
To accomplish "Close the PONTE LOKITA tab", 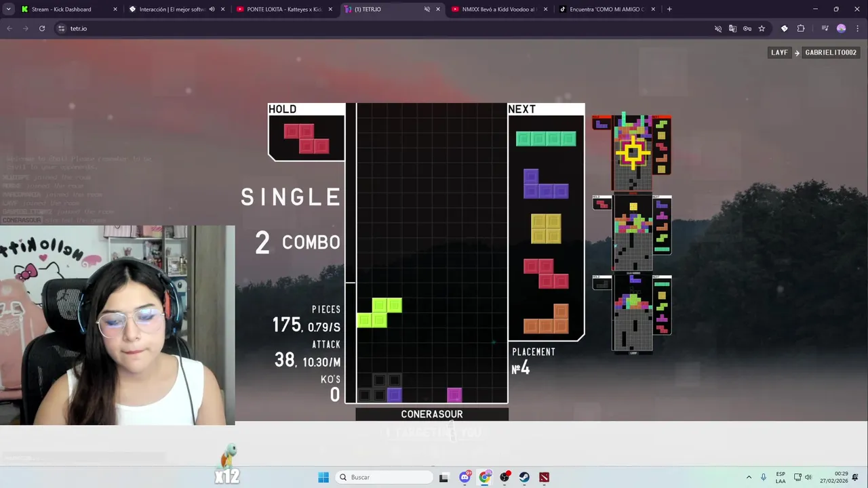I will coord(330,9).
